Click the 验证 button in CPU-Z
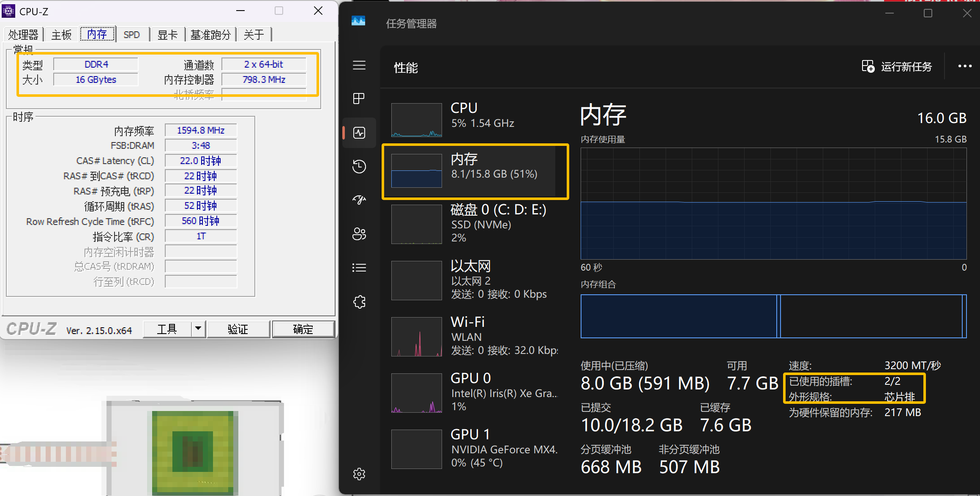This screenshot has width=980, height=496. [x=238, y=329]
